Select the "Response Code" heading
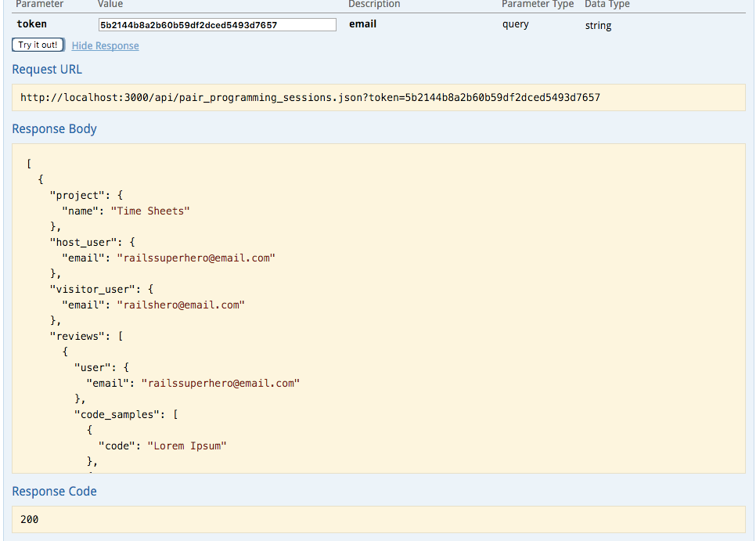This screenshot has width=756, height=541. click(54, 492)
